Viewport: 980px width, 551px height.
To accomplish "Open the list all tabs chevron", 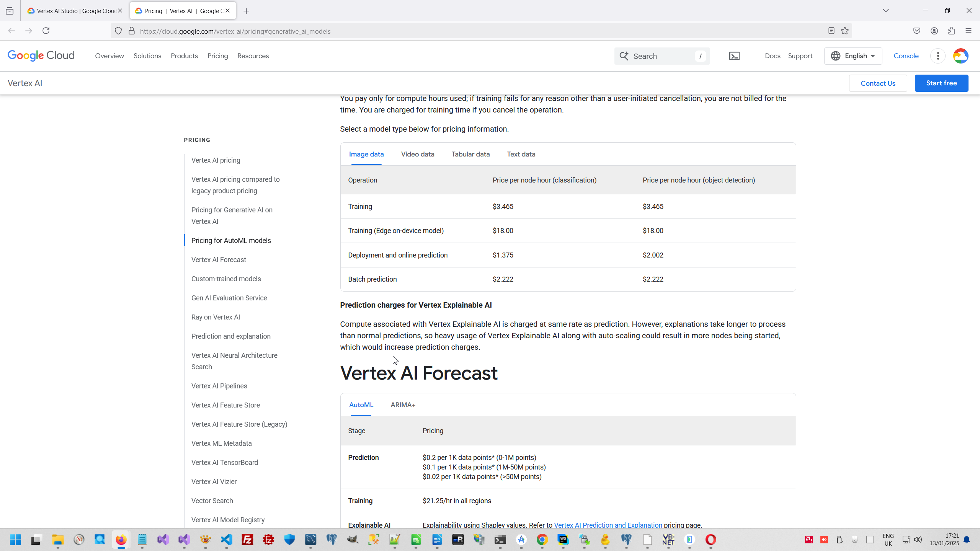I will 885,11.
